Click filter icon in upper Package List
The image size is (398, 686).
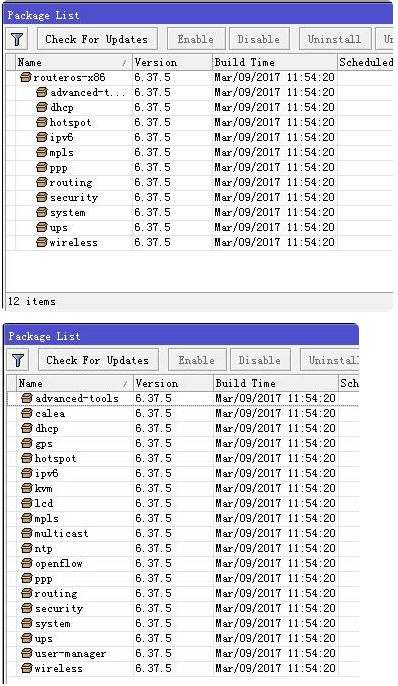click(x=17, y=39)
